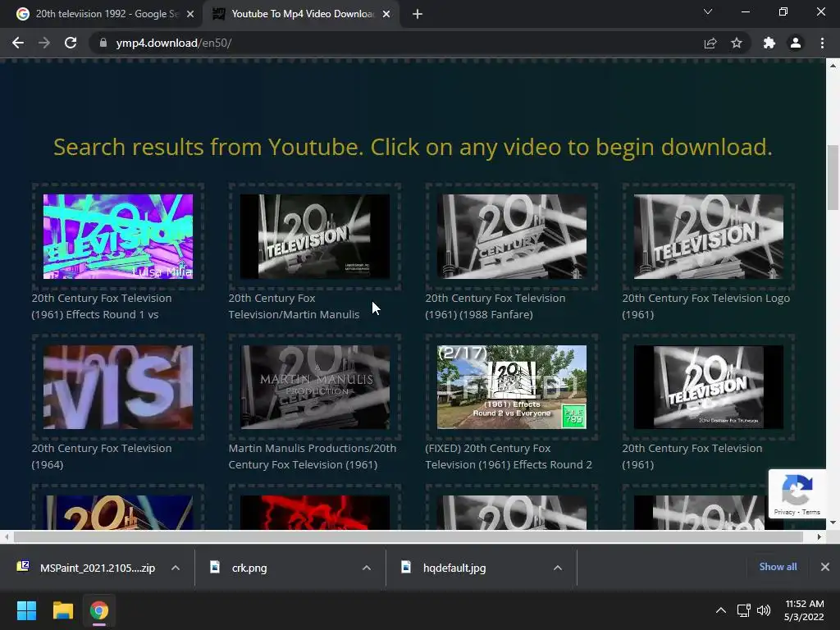Click the reCAPTCHA badge logo

797,491
